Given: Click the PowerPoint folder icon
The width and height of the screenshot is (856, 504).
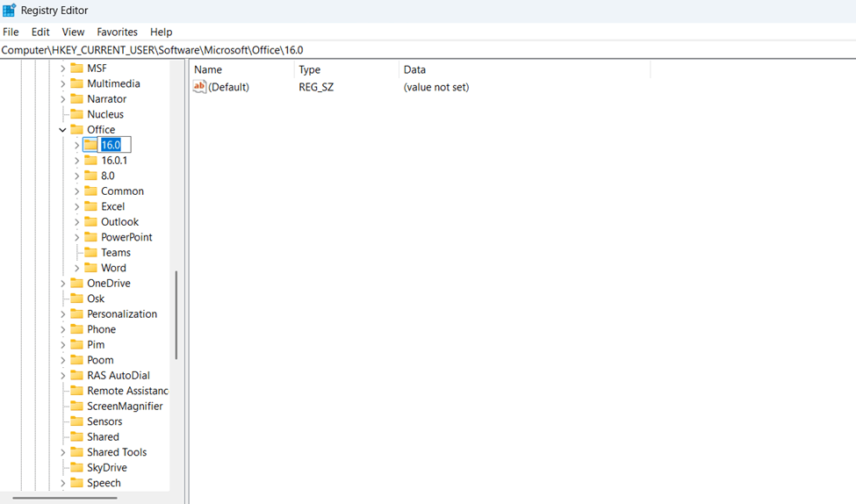Looking at the screenshot, I should (x=90, y=236).
